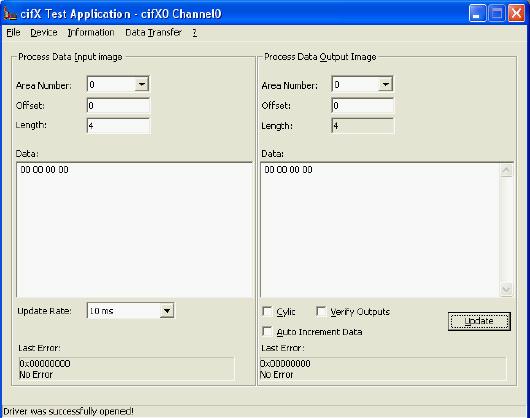Expand the input image Area Number dropdown
Image resolution: width=530 pixels, height=418 pixels.
click(x=142, y=84)
